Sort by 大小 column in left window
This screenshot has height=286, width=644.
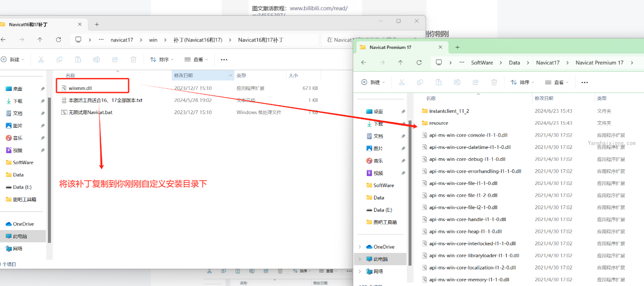point(304,76)
